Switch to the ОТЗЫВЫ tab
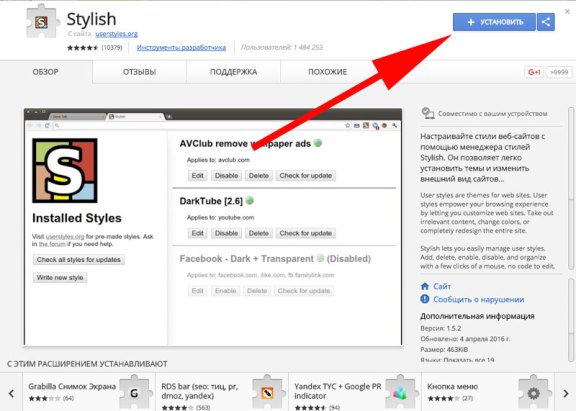 pyautogui.click(x=139, y=72)
